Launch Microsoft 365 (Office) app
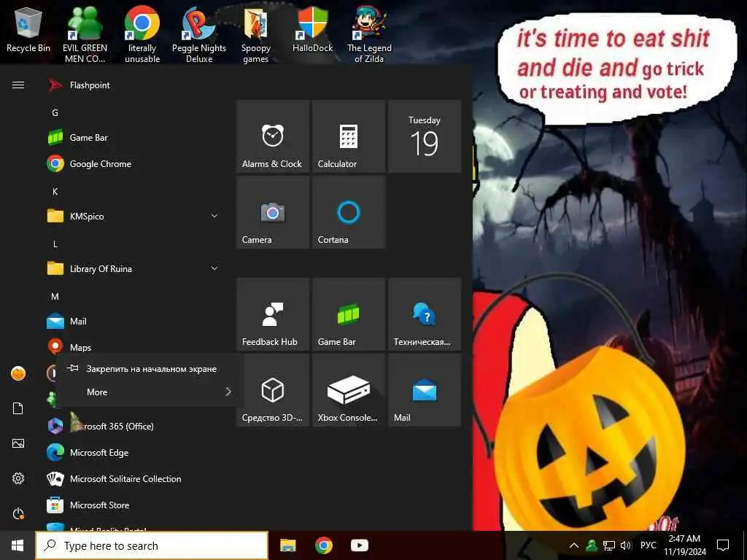The width and height of the screenshot is (747, 560). tap(133, 426)
